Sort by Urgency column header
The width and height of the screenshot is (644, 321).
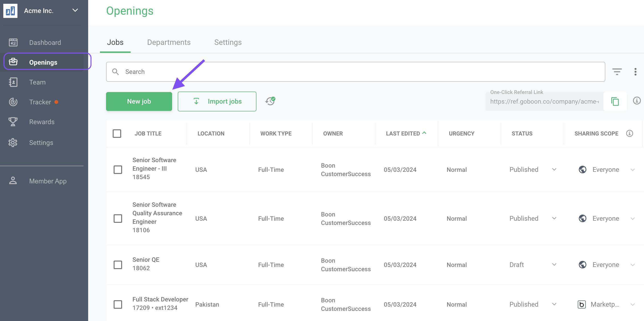pyautogui.click(x=462, y=133)
